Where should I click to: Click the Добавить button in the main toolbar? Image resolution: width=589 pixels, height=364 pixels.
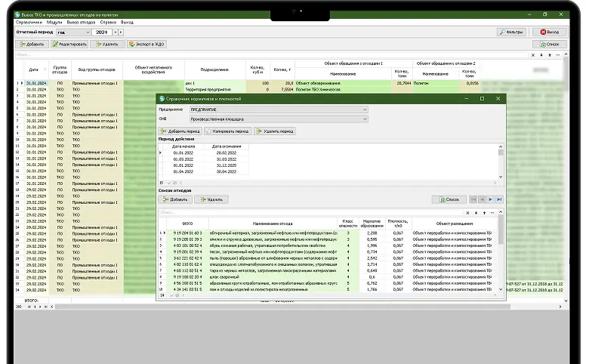(x=32, y=44)
